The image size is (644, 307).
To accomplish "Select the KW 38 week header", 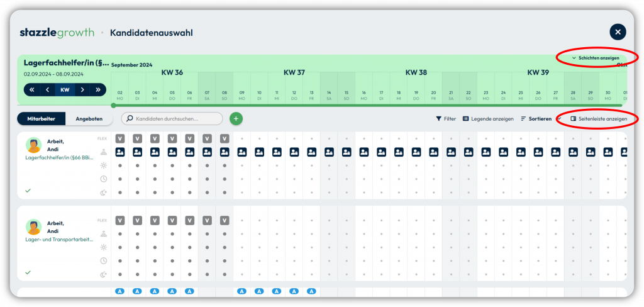I will click(x=416, y=73).
